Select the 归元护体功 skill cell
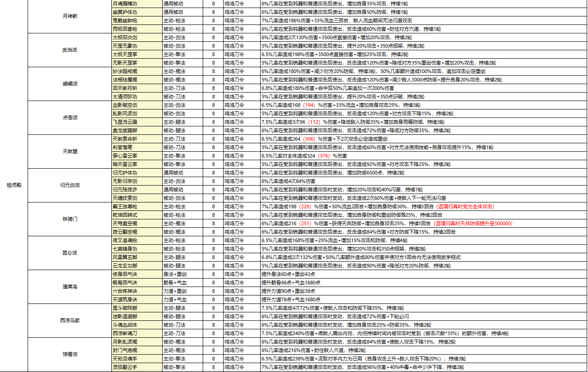 tap(137, 173)
